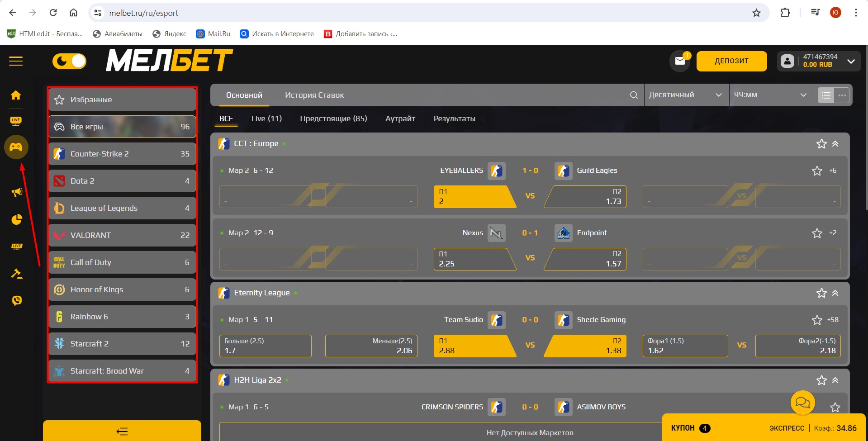Select Rainbow 6 category
Screen dimensions: 868x441
click(x=122, y=317)
